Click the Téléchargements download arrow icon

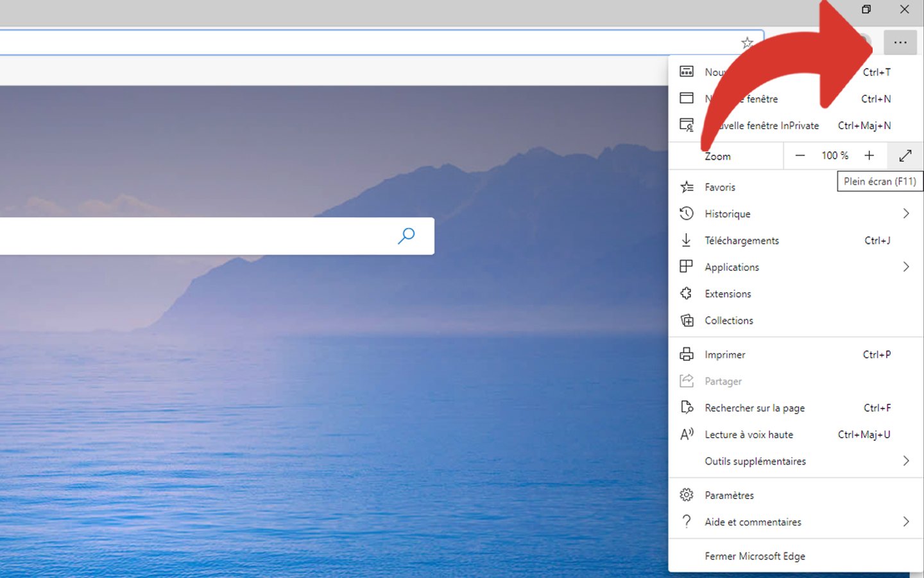tap(687, 240)
